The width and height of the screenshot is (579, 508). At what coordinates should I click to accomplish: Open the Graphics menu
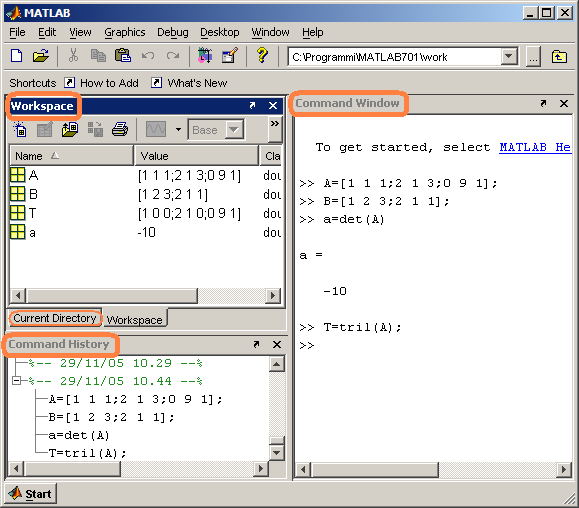tap(125, 32)
